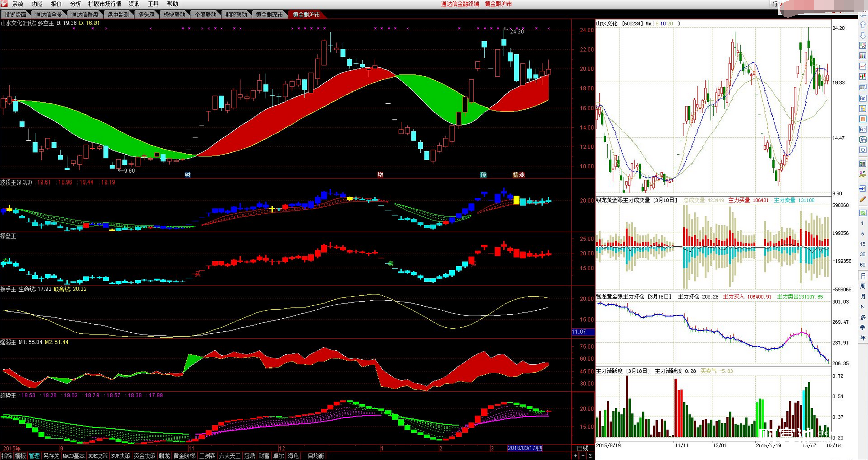Select the 季 quarterly period button
The height and width of the screenshot is (460, 868).
coord(863,328)
